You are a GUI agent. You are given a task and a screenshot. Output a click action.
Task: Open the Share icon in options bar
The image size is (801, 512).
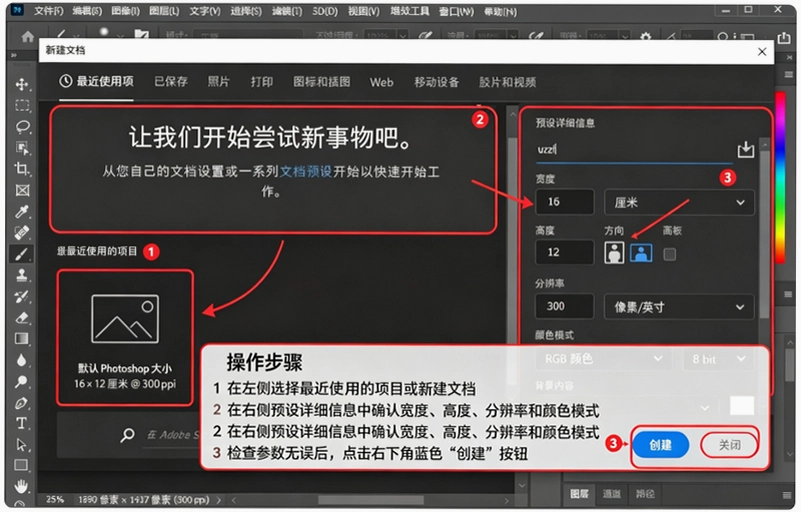point(783,37)
